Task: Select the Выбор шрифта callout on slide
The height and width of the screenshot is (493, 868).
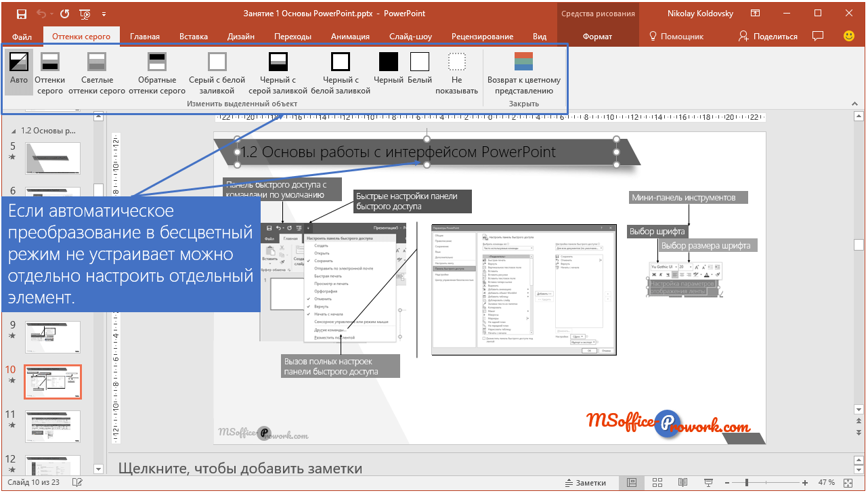Action: [657, 232]
